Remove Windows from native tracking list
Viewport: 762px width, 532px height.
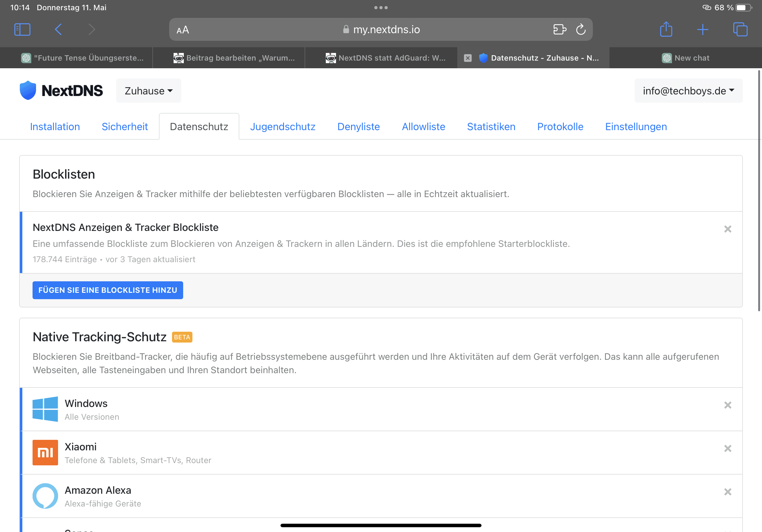(728, 405)
